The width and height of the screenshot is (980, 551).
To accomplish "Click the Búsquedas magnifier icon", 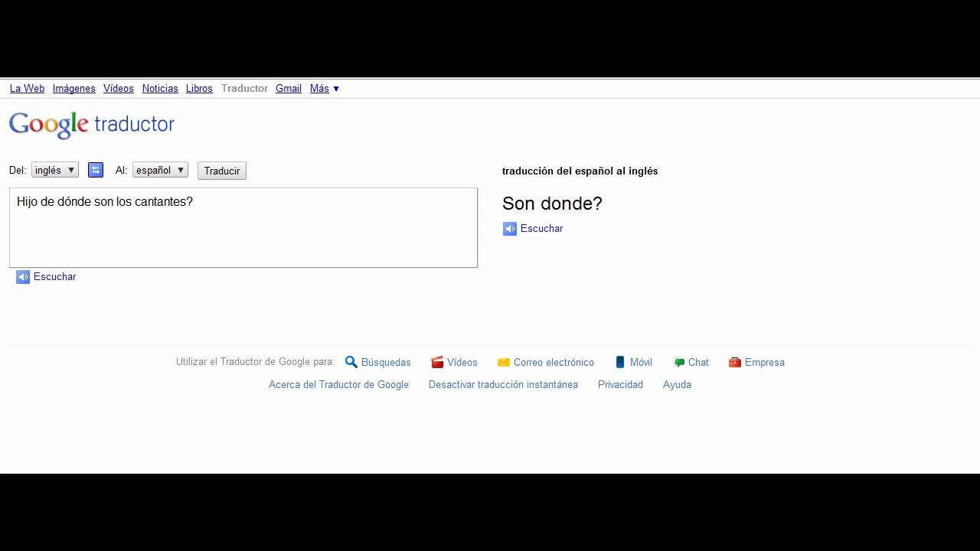I will coord(351,362).
